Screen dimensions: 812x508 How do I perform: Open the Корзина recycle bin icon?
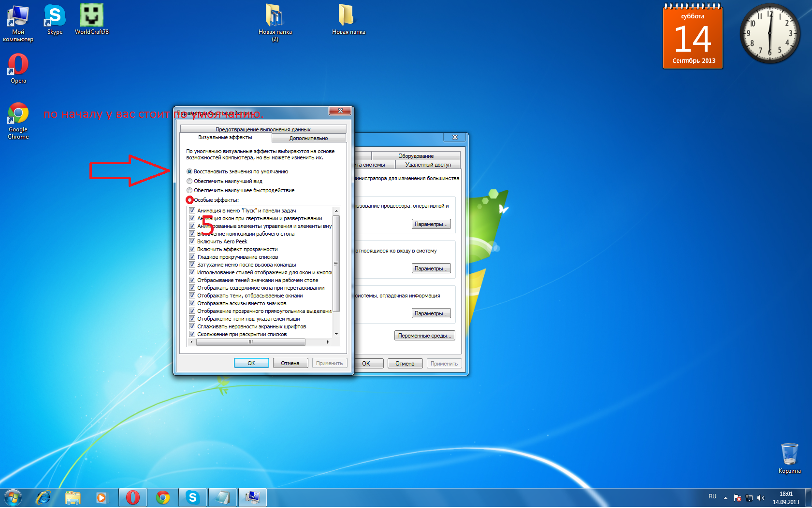789,457
